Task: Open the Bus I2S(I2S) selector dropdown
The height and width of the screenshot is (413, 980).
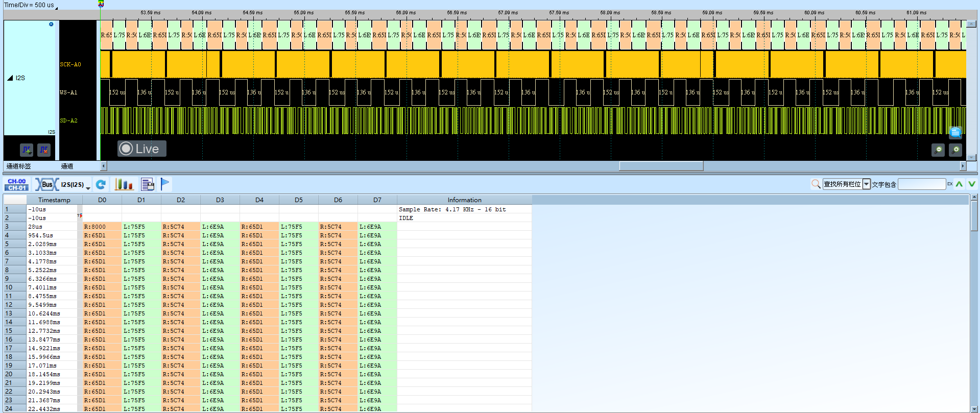Action: 63,184
